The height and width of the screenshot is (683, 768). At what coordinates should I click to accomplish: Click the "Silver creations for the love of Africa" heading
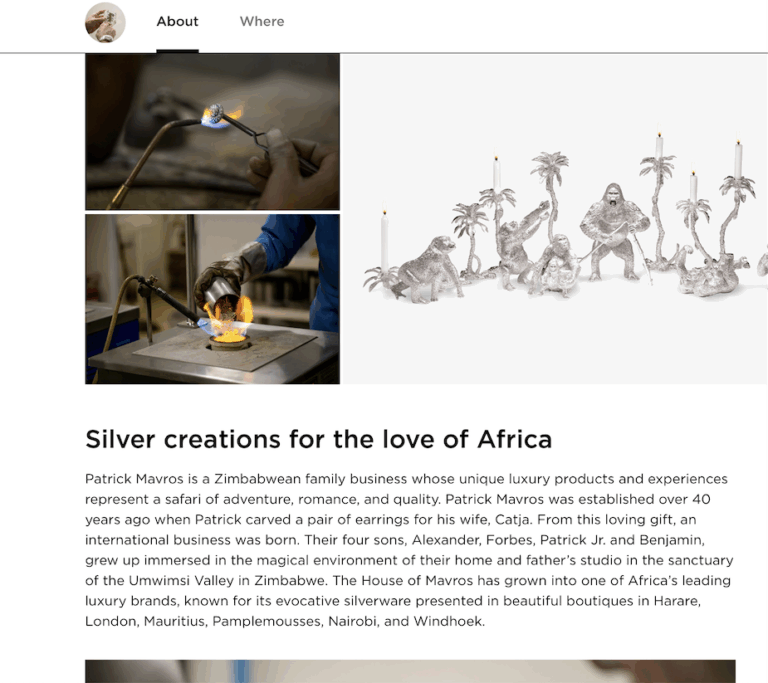coord(318,439)
